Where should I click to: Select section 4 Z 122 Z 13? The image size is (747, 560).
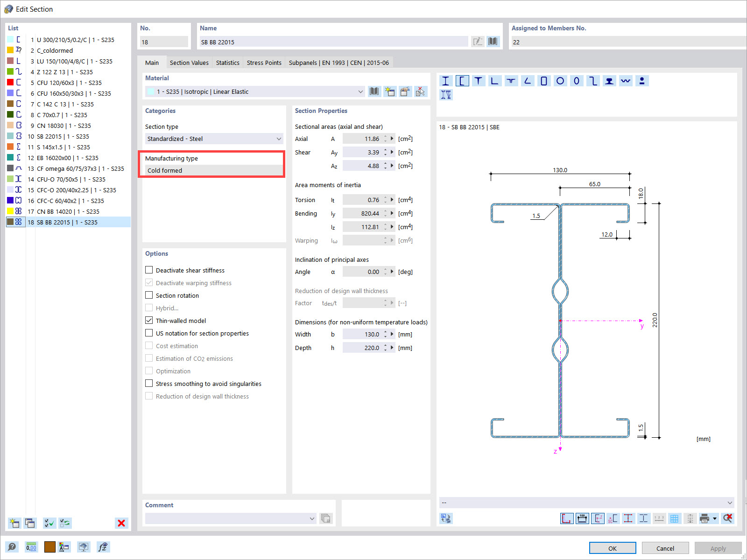[68, 72]
